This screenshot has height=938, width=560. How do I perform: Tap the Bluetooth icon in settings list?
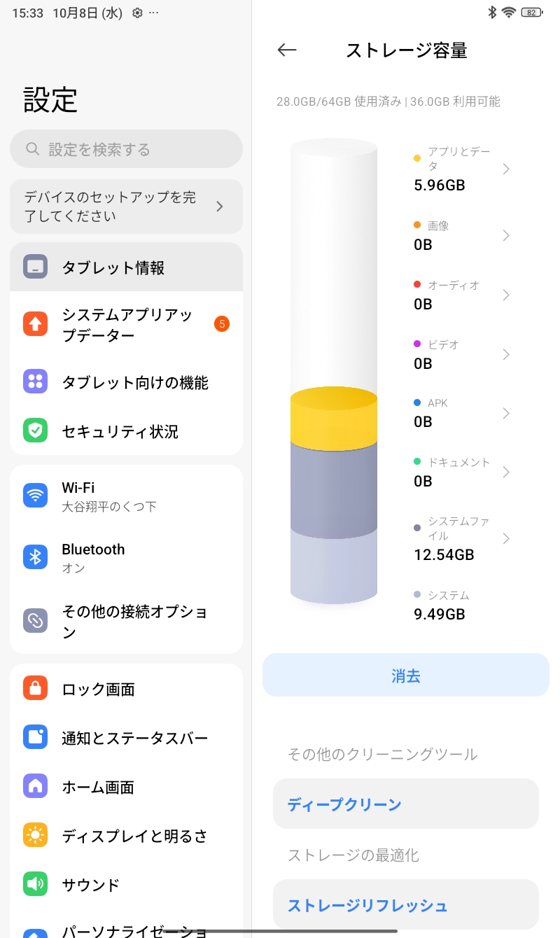point(35,557)
